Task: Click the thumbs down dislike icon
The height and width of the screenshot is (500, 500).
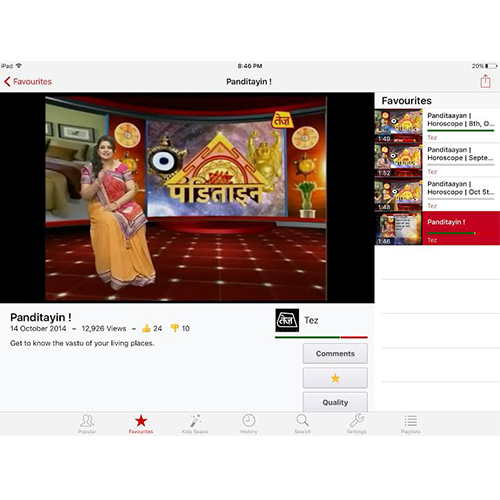Action: pyautogui.click(x=175, y=328)
